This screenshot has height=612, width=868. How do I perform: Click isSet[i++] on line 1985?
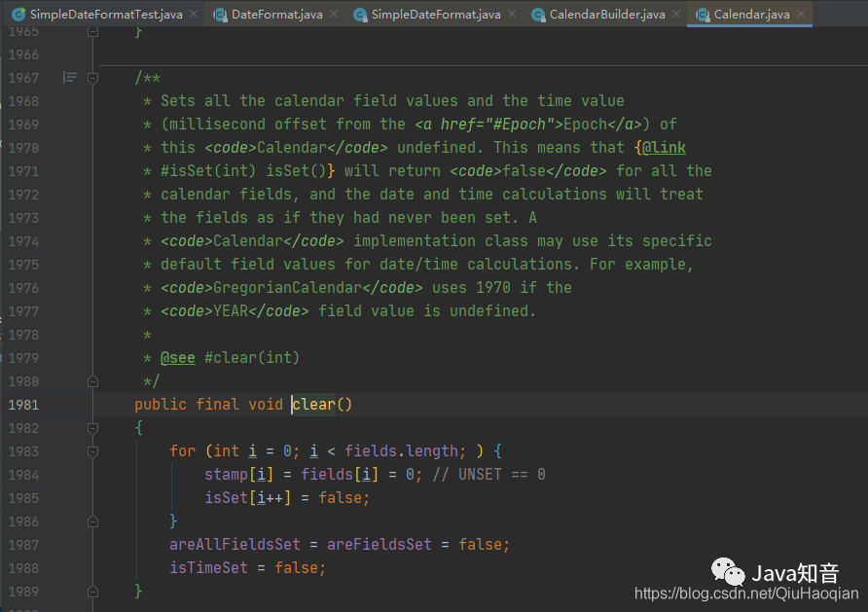click(247, 497)
